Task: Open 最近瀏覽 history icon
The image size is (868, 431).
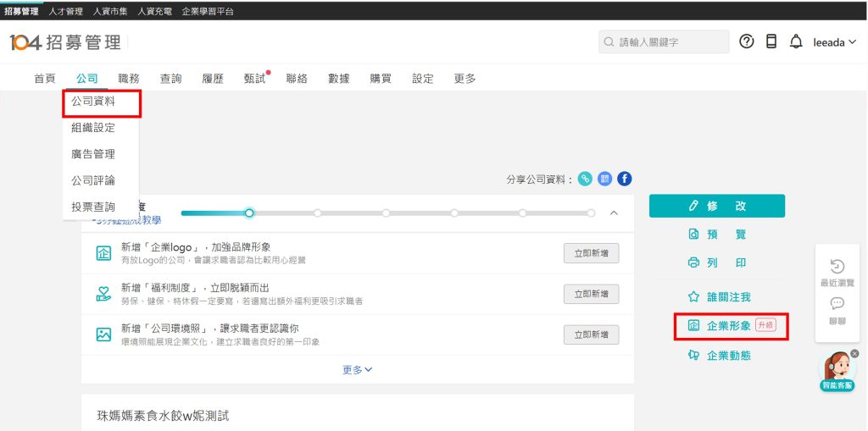Action: (x=837, y=266)
